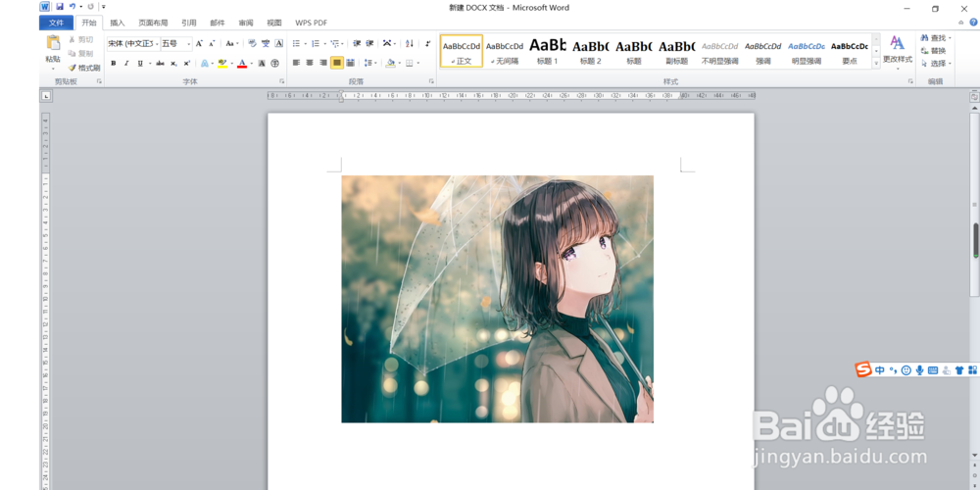
Task: Click the Copy (复制) icon
Action: (x=72, y=53)
